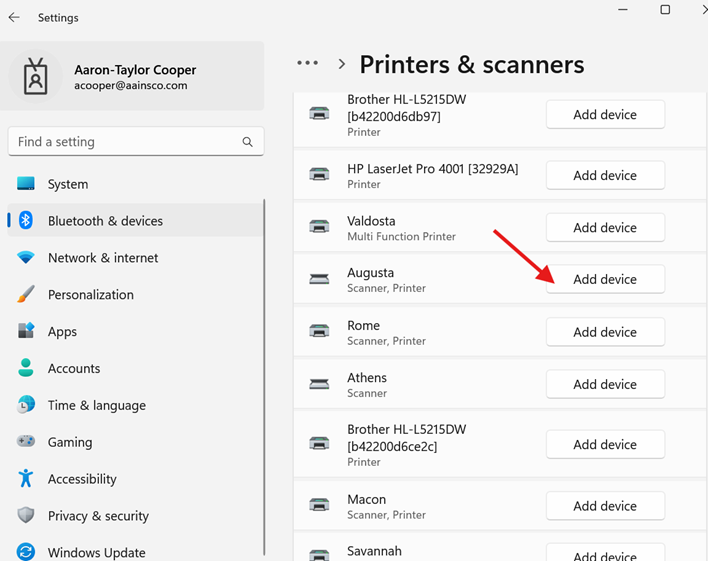The width and height of the screenshot is (708, 561).
Task: Click the Windows Update sync icon
Action: point(26,552)
